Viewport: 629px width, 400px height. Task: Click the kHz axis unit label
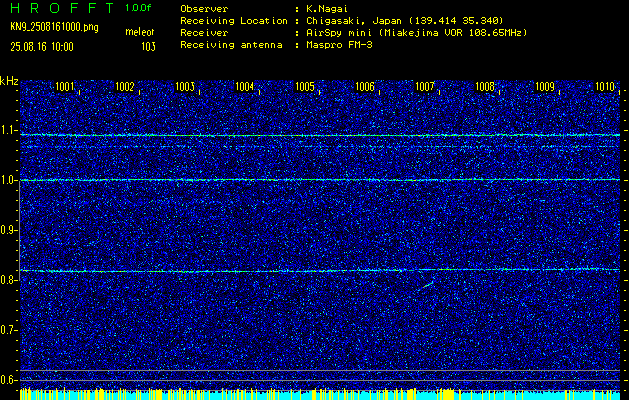tap(9, 81)
